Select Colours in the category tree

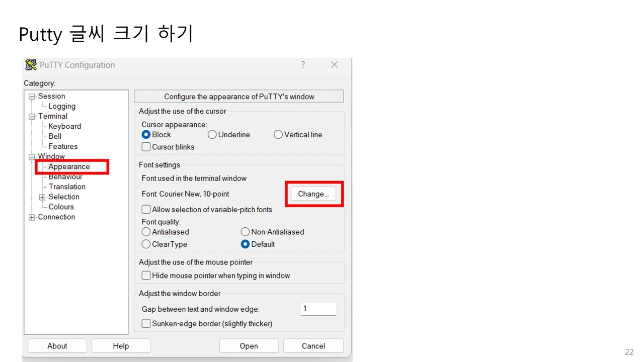click(61, 207)
